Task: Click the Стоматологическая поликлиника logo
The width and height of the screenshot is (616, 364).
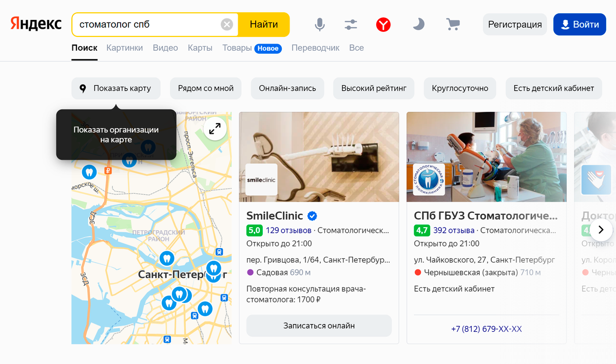Action: pyautogui.click(x=429, y=179)
